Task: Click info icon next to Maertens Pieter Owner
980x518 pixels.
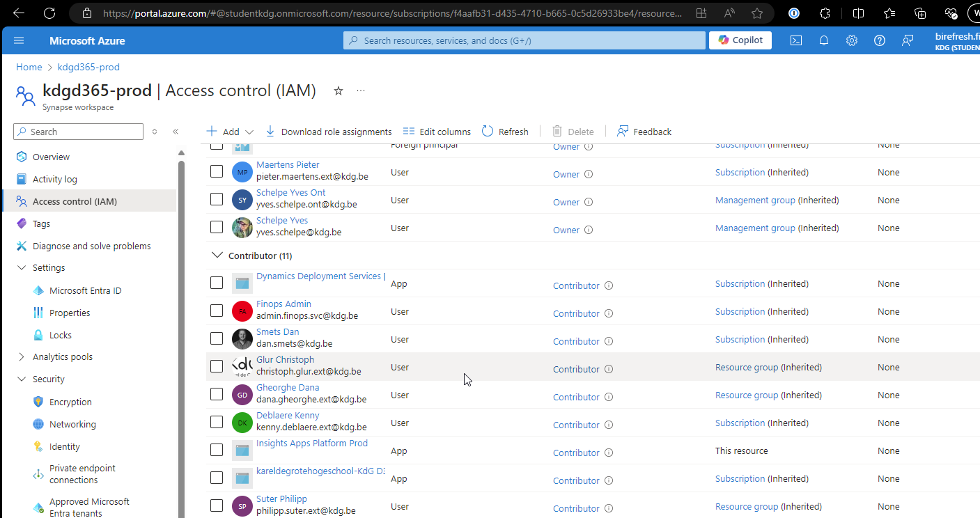Action: (x=589, y=174)
